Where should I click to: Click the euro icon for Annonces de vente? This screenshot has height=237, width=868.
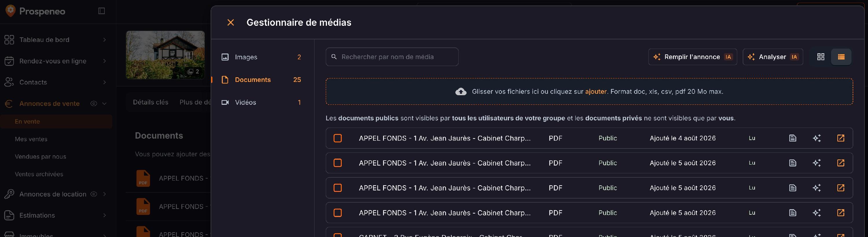click(x=9, y=104)
